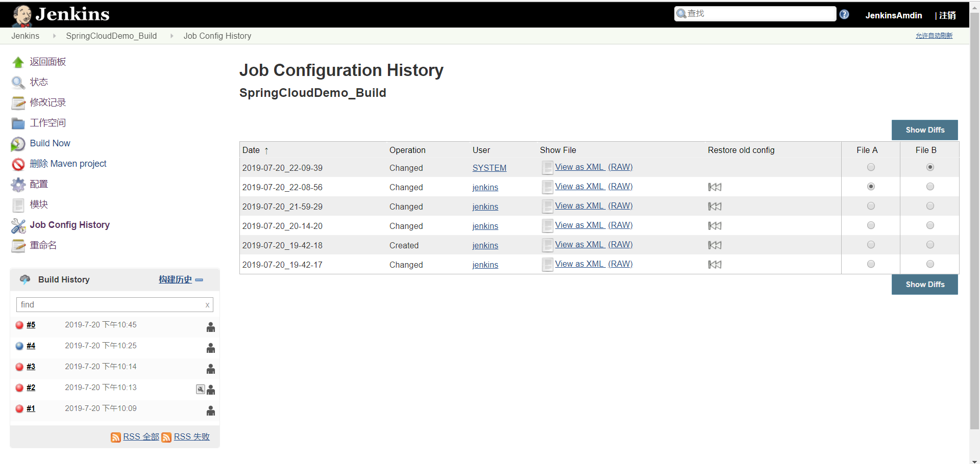This screenshot has width=980, height=464.
Task: Click the console output icon for build #4
Action: [x=211, y=348]
